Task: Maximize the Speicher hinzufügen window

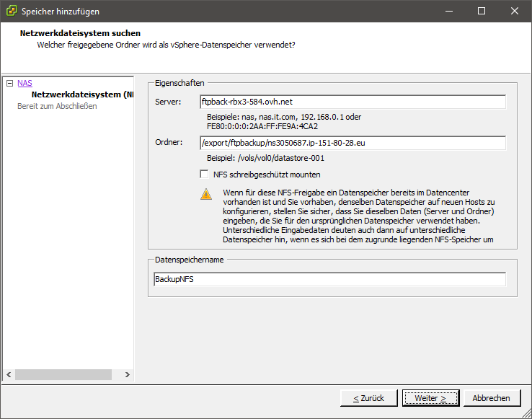Action: click(x=481, y=12)
